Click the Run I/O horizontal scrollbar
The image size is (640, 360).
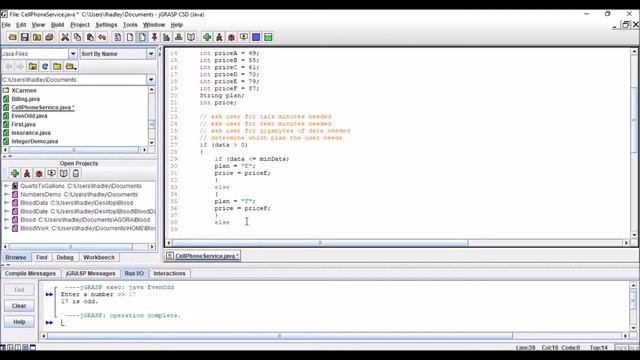pos(280,336)
